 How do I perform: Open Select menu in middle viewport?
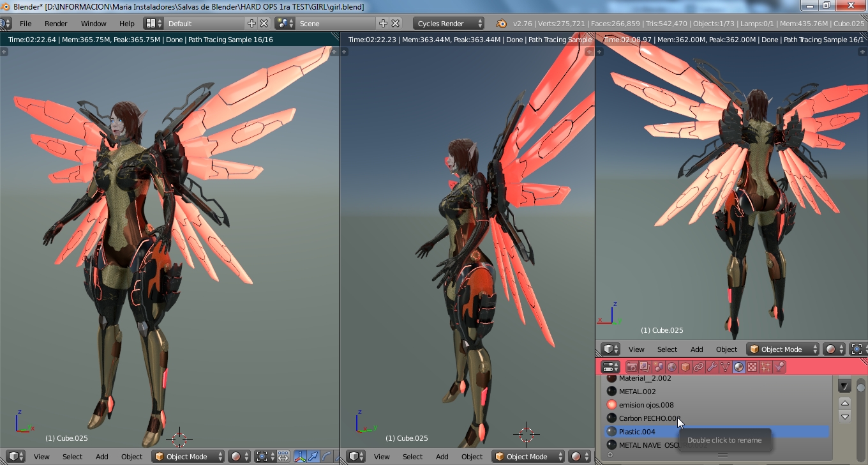pyautogui.click(x=412, y=457)
